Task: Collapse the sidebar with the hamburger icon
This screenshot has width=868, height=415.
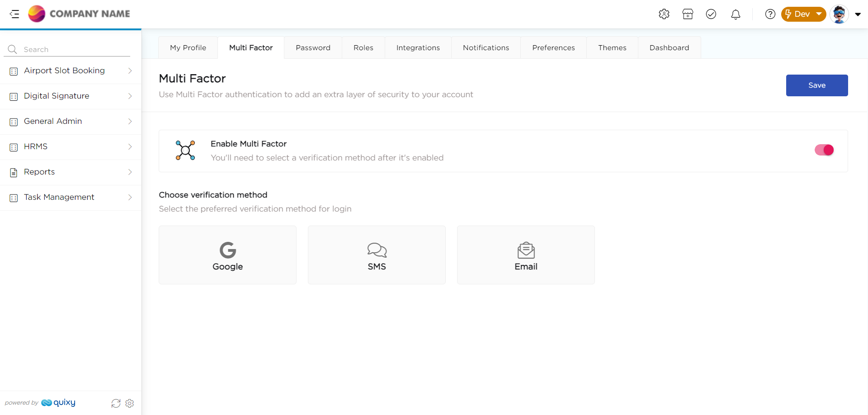Action: click(14, 14)
